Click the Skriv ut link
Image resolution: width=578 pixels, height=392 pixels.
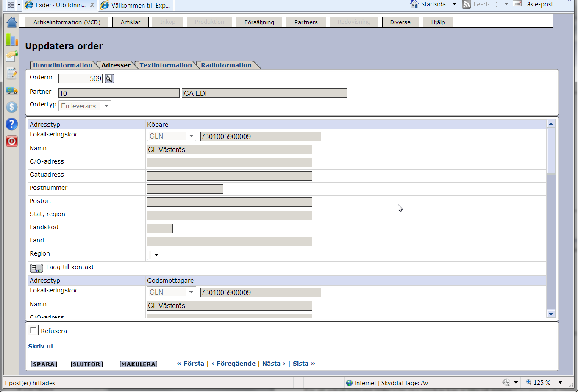pos(41,346)
